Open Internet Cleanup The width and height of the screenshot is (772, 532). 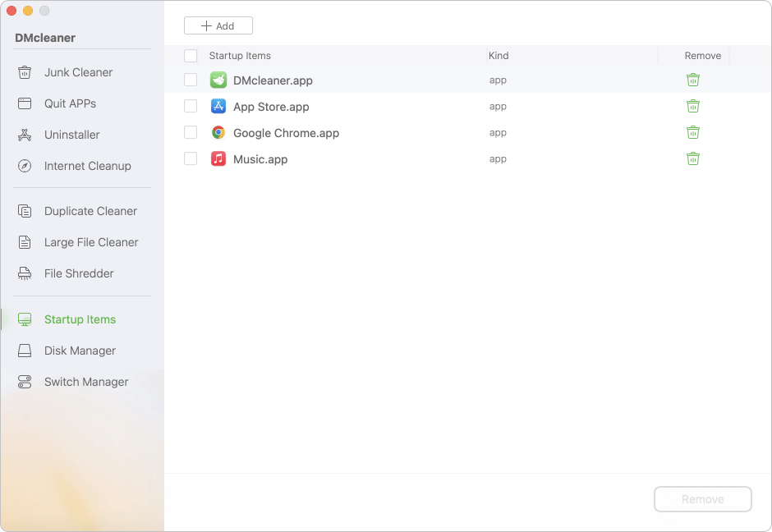pos(86,166)
